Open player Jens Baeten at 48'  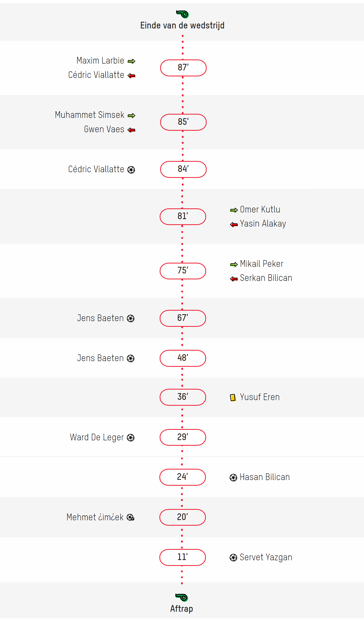[x=100, y=358]
